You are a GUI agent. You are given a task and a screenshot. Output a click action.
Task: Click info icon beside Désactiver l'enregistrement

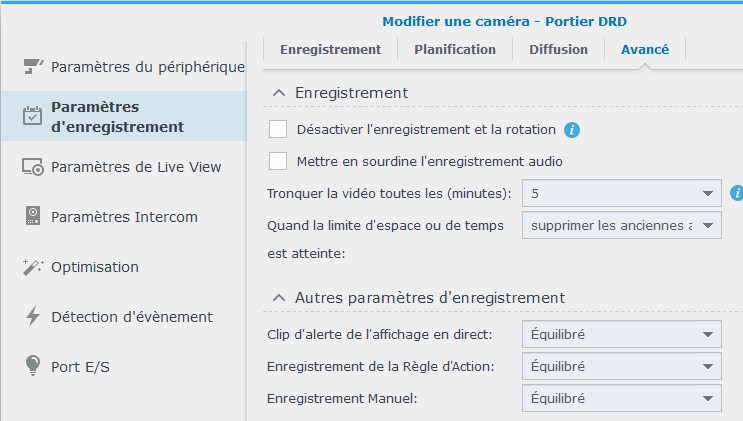point(573,130)
